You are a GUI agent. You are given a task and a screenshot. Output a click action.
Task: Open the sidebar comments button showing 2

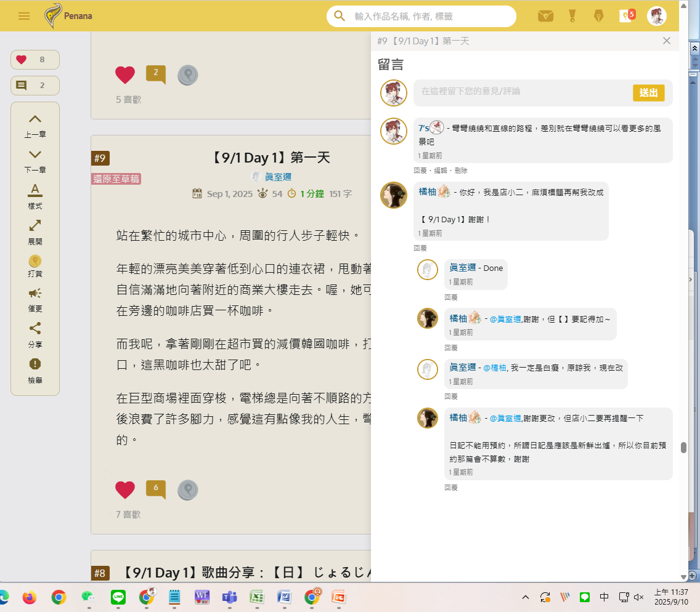click(x=35, y=85)
